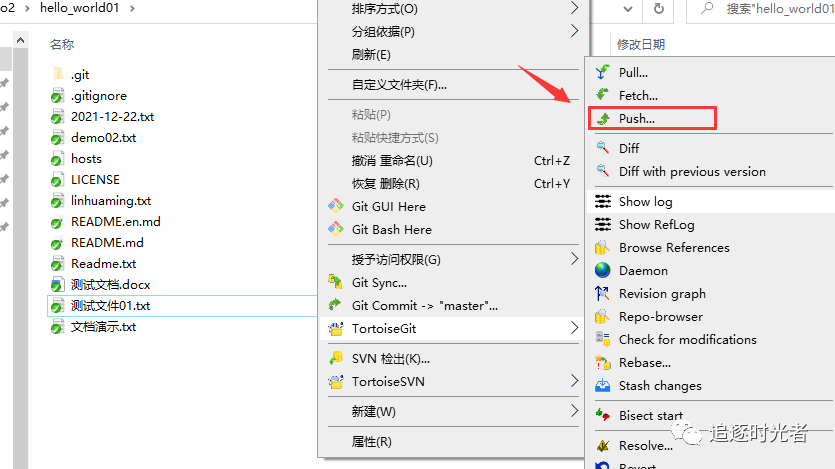
Task: Choose Redo Delete (恢复 删除)
Action: pyautogui.click(x=386, y=184)
